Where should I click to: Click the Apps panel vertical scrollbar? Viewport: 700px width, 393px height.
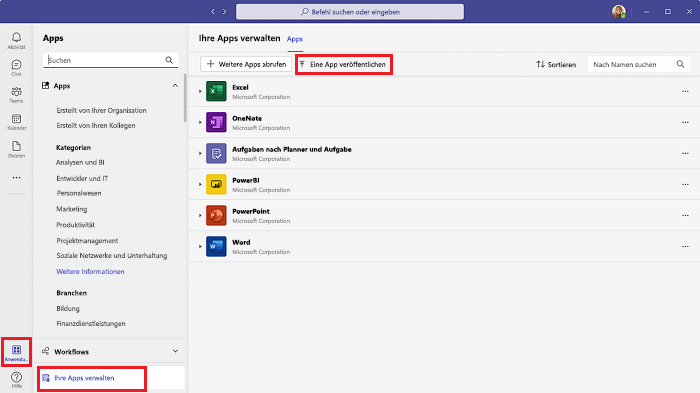click(185, 98)
